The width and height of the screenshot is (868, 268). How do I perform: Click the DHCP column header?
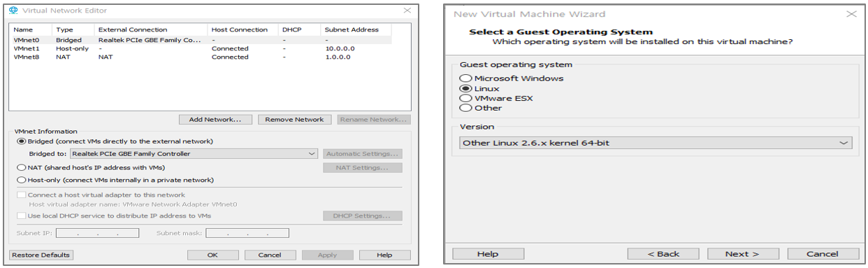click(x=300, y=29)
